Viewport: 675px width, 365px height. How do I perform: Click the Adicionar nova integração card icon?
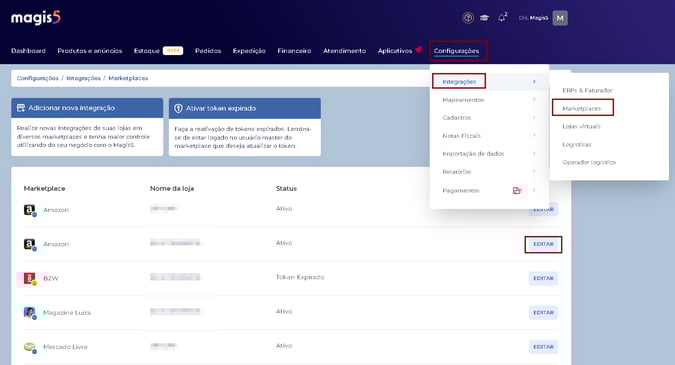pos(21,108)
